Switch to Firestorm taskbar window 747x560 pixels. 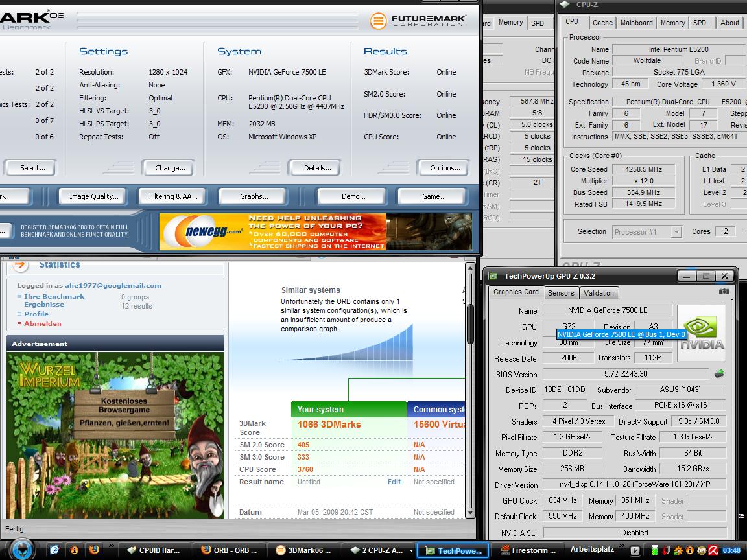527,550
